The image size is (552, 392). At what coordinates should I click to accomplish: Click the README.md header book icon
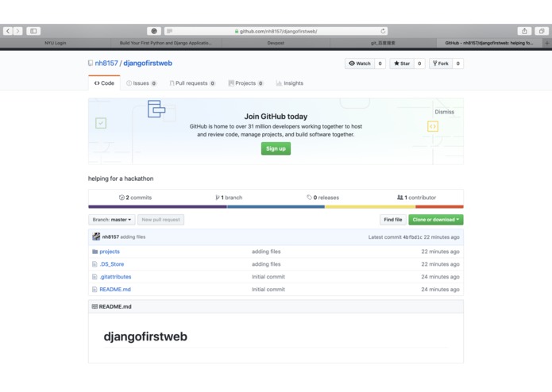tap(95, 306)
